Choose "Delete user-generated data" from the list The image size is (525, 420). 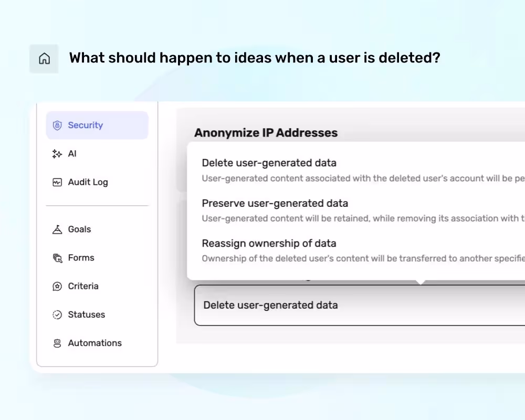(x=269, y=163)
